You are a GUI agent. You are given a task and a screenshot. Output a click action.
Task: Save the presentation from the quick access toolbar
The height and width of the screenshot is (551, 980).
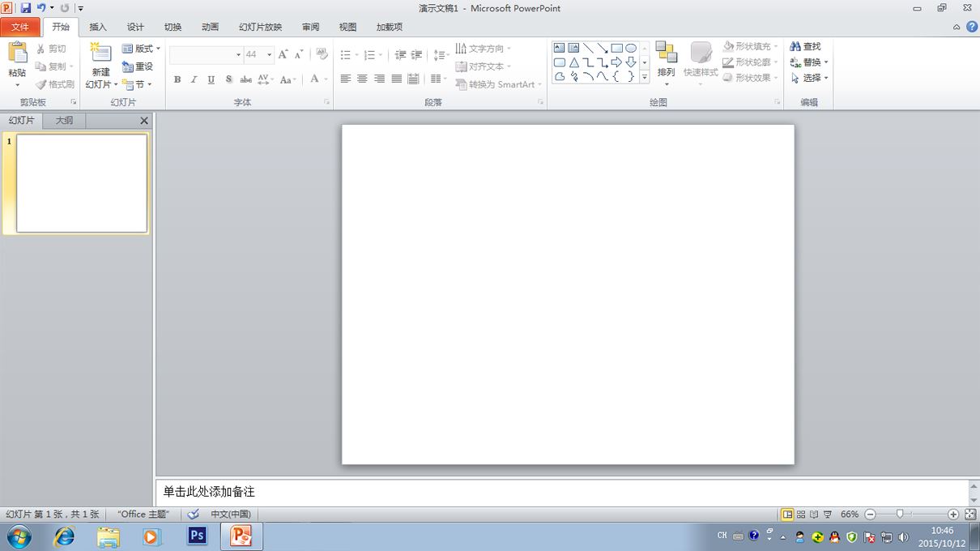pyautogui.click(x=25, y=8)
